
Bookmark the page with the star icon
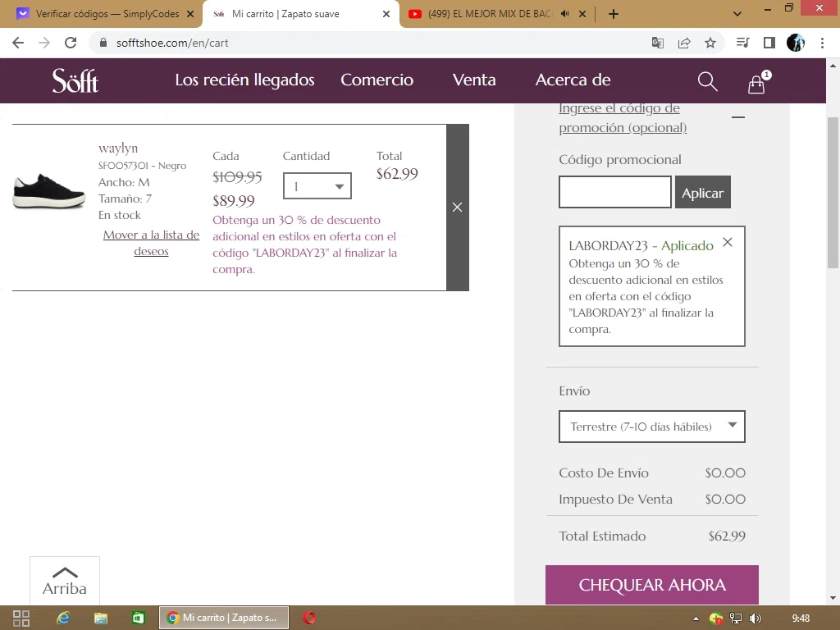[710, 43]
